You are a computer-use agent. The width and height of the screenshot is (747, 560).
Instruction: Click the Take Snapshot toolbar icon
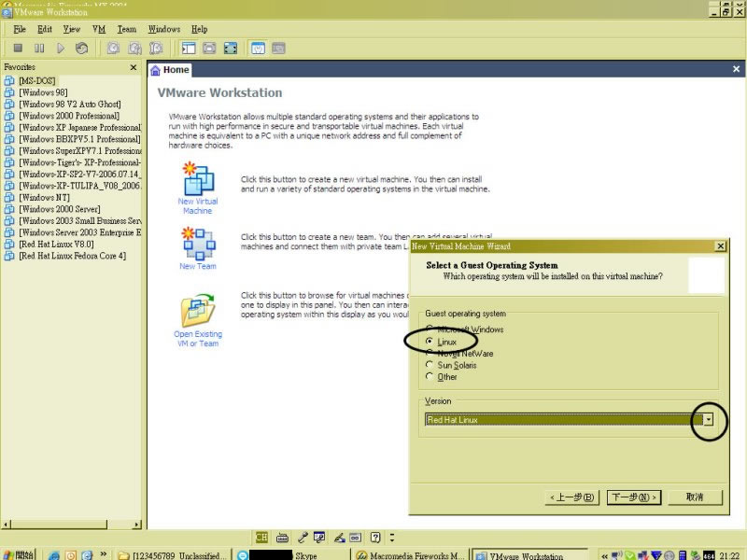tap(113, 49)
